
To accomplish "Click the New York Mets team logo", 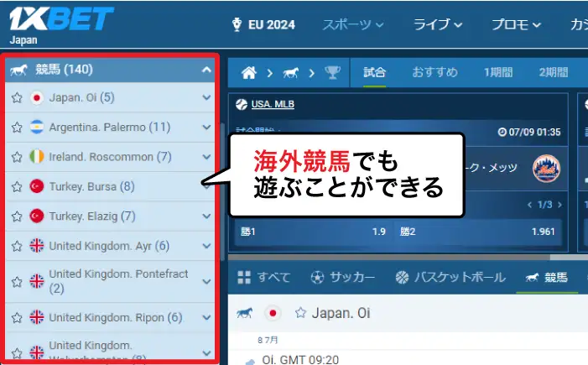I will click(546, 168).
